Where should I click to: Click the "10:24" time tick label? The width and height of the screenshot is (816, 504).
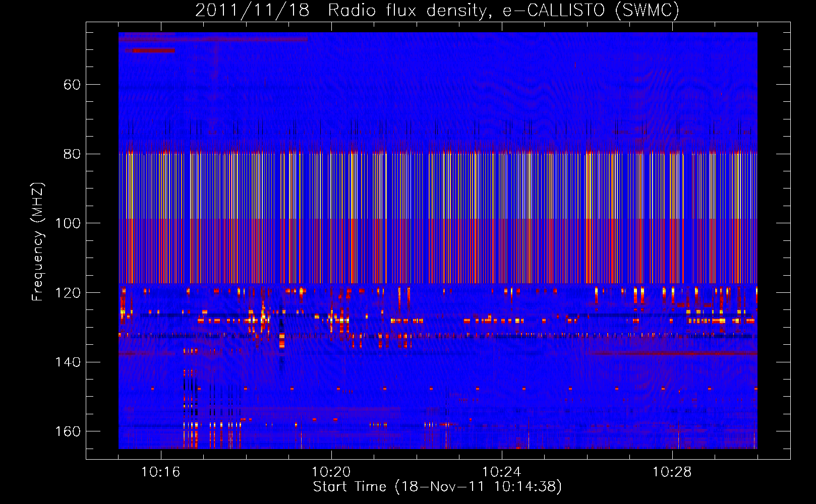pyautogui.click(x=502, y=472)
